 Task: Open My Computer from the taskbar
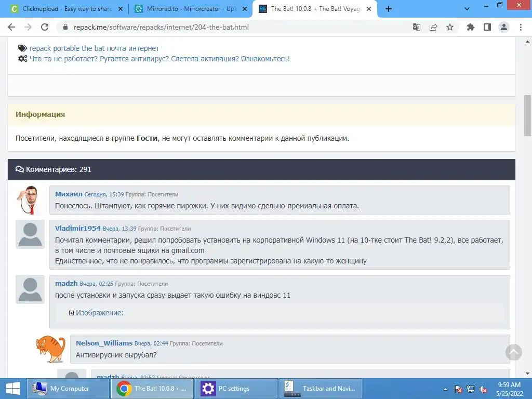(x=68, y=389)
